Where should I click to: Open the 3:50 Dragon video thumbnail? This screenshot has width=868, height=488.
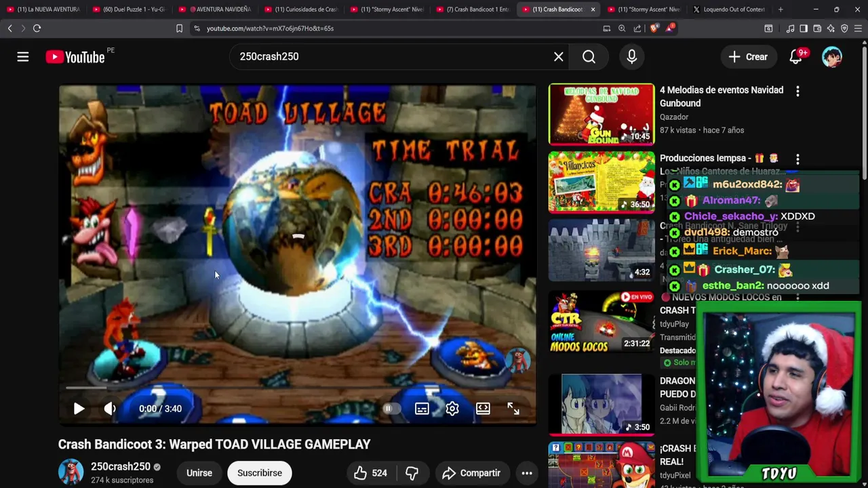tap(601, 404)
